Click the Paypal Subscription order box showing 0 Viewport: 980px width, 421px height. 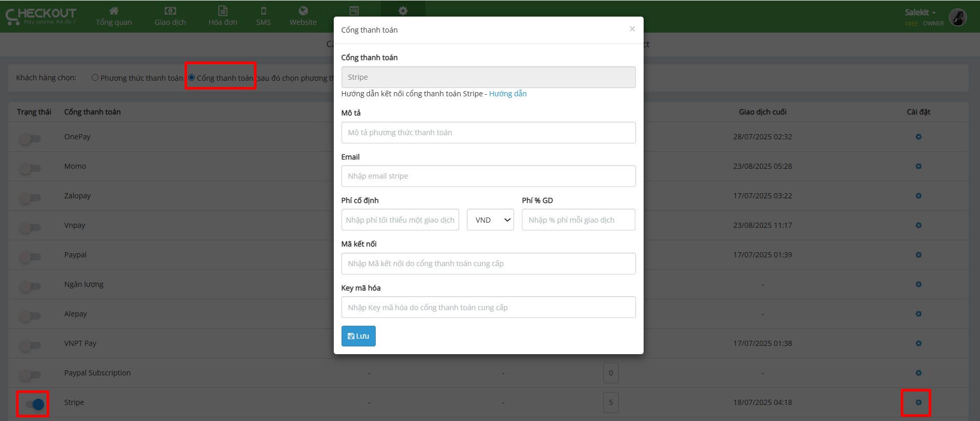[x=611, y=373]
